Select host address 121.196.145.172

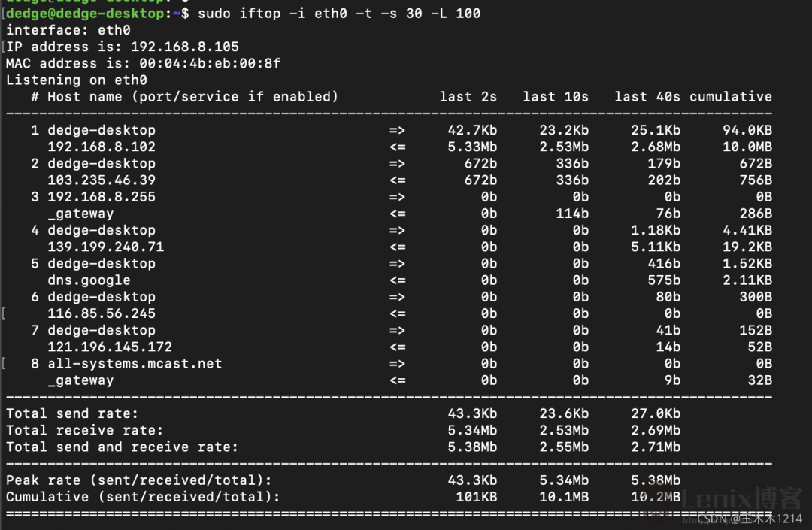pyautogui.click(x=110, y=347)
